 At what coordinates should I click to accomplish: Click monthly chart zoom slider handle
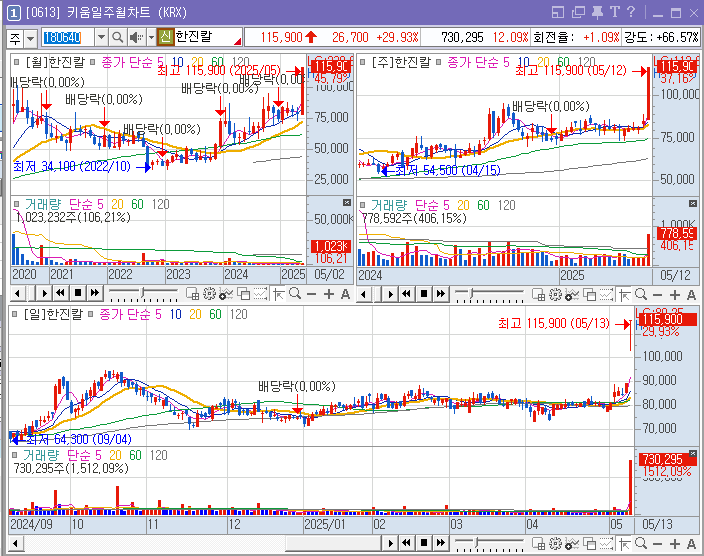143,293
